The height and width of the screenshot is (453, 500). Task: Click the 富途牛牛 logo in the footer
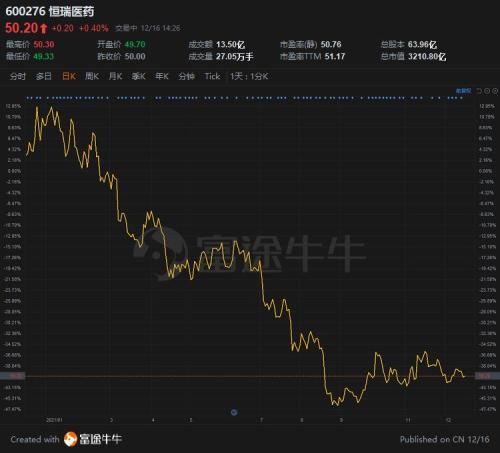tap(93, 439)
